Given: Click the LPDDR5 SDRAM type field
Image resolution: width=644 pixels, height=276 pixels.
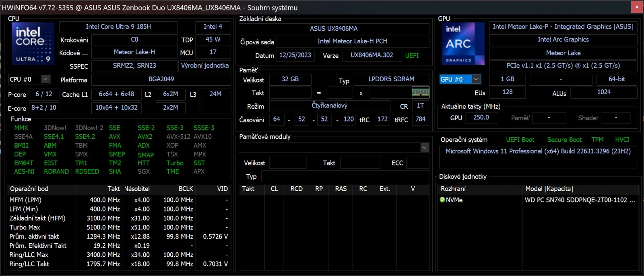Looking at the screenshot, I should tap(391, 79).
